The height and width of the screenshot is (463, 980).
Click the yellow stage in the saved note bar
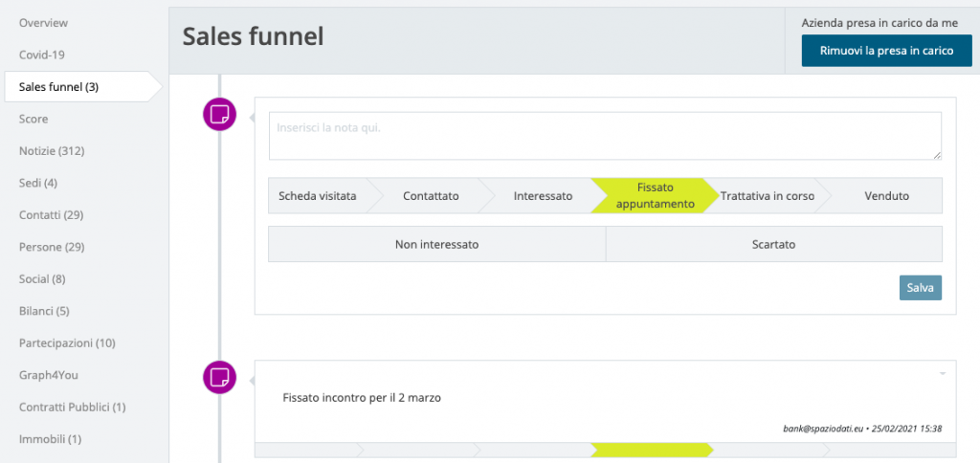(x=652, y=450)
